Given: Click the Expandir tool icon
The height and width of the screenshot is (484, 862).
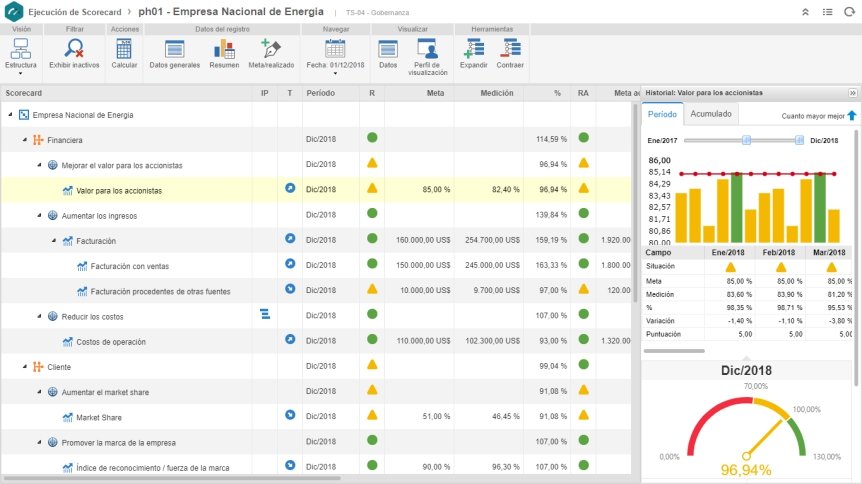Looking at the screenshot, I should click(x=474, y=48).
